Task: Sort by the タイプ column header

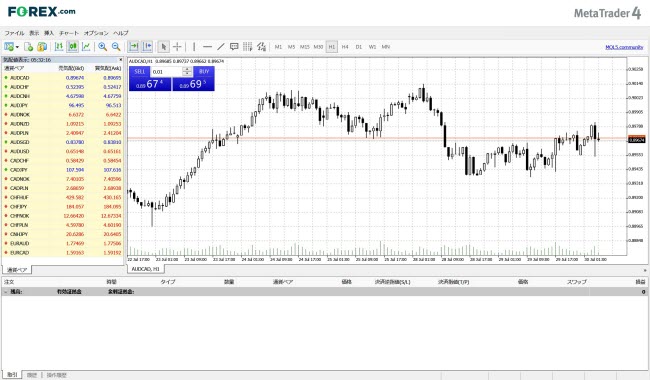Action: coord(167,282)
